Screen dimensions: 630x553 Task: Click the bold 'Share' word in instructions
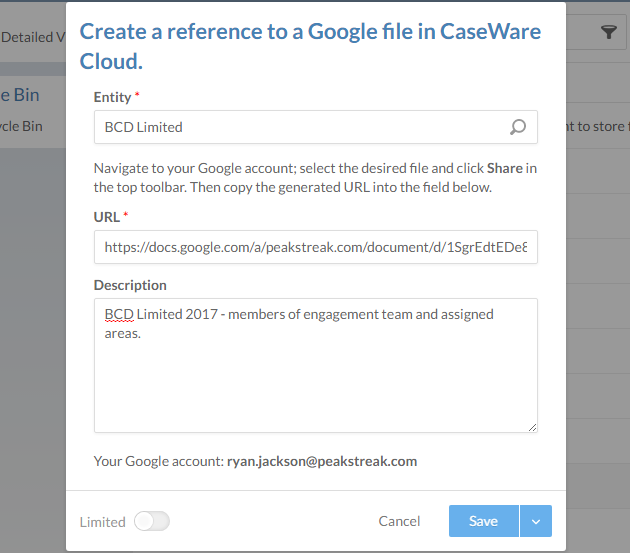point(504,168)
